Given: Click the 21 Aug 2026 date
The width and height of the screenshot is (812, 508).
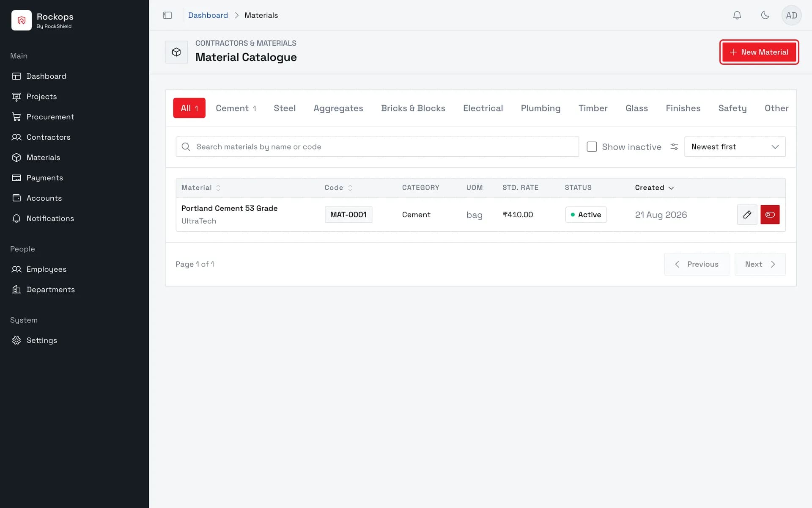Looking at the screenshot, I should coord(661,215).
